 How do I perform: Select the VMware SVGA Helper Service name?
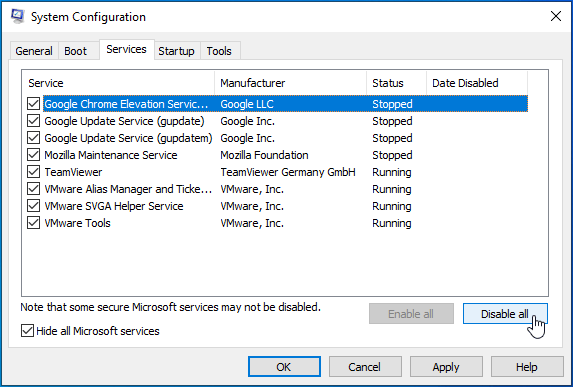pos(114,206)
